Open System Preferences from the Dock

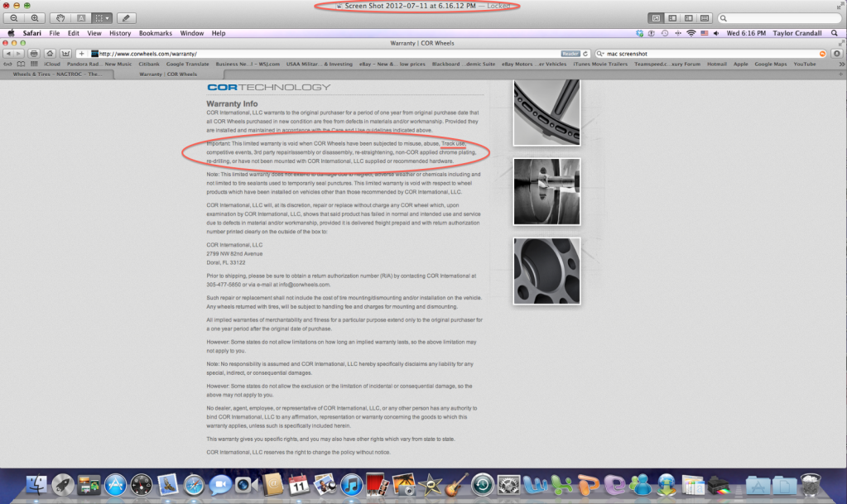coord(509,485)
